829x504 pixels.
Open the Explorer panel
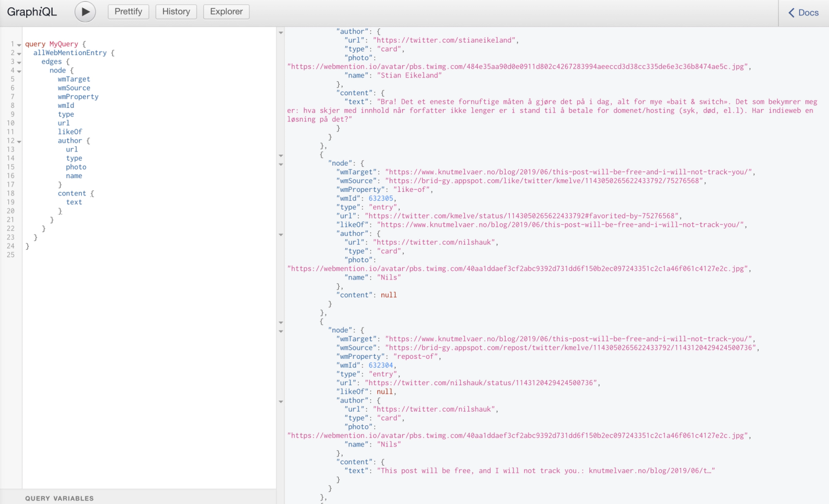226,11
